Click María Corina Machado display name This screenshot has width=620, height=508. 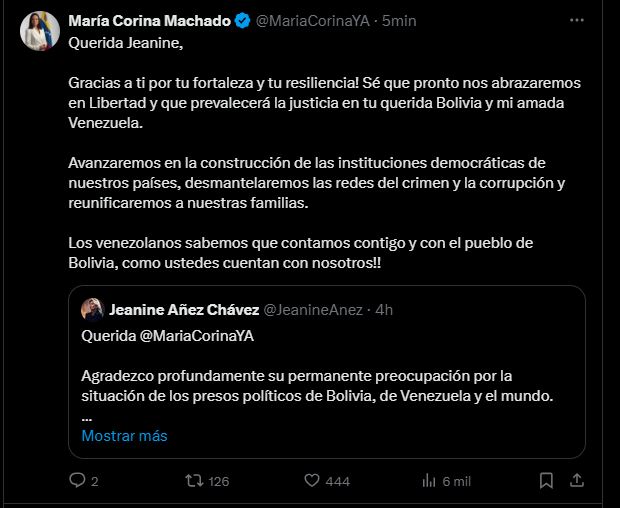pos(148,21)
